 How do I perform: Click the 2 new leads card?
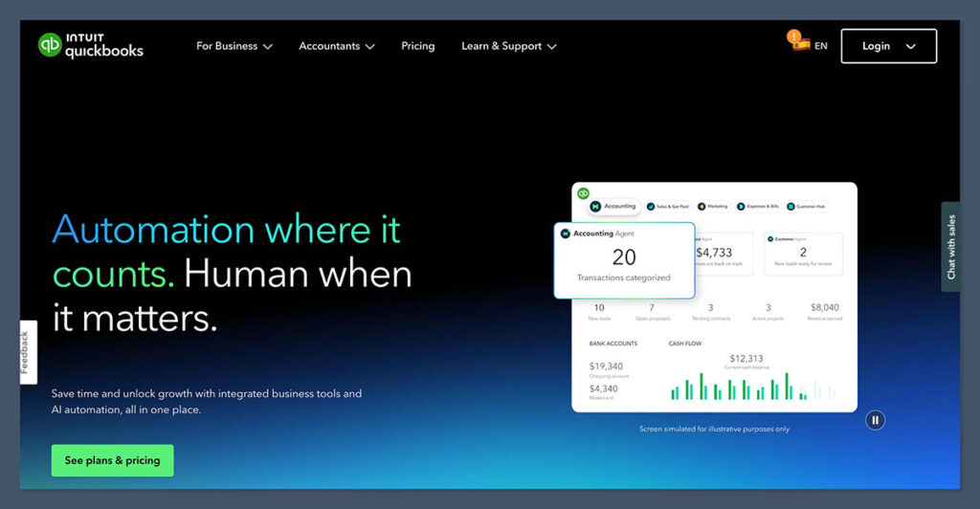coord(803,254)
